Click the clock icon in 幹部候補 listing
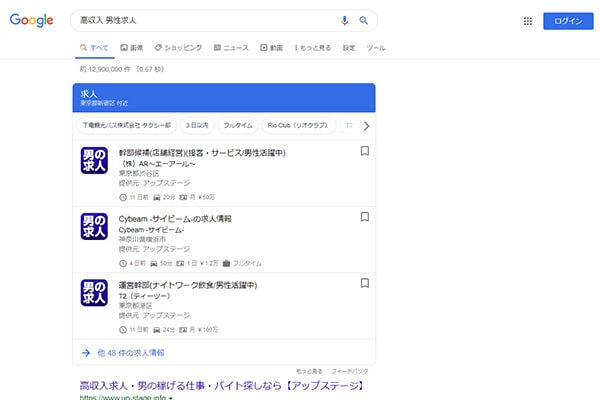Image resolution: width=600 pixels, height=400 pixels. (123, 197)
